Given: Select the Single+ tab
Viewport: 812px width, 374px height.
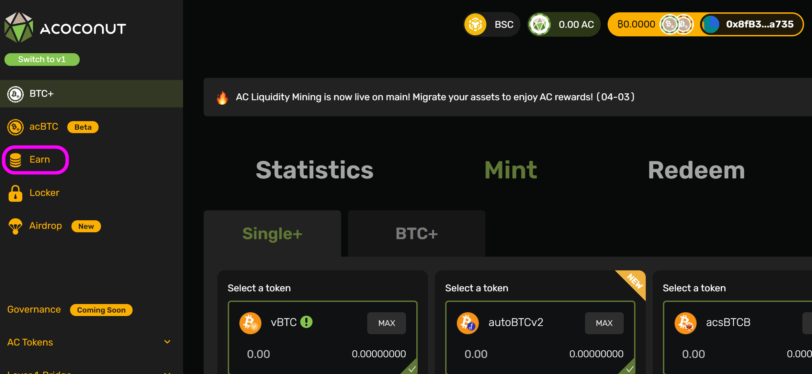Looking at the screenshot, I should pos(272,234).
